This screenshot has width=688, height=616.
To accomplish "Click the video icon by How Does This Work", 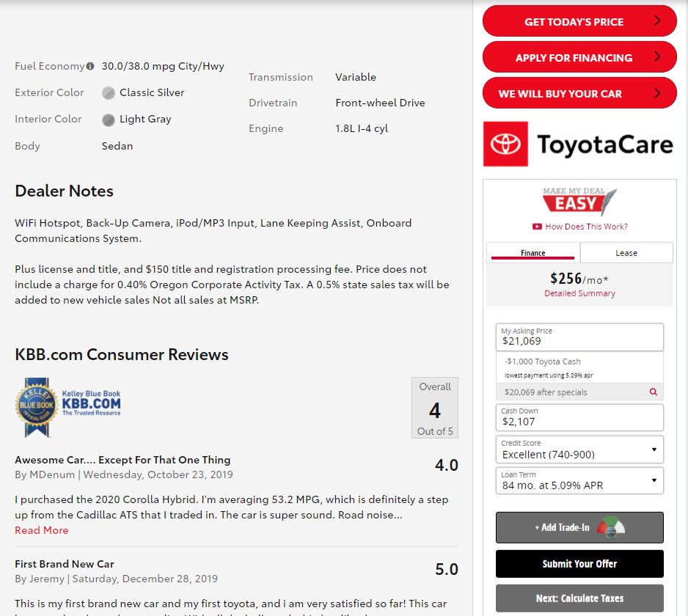I will (537, 227).
